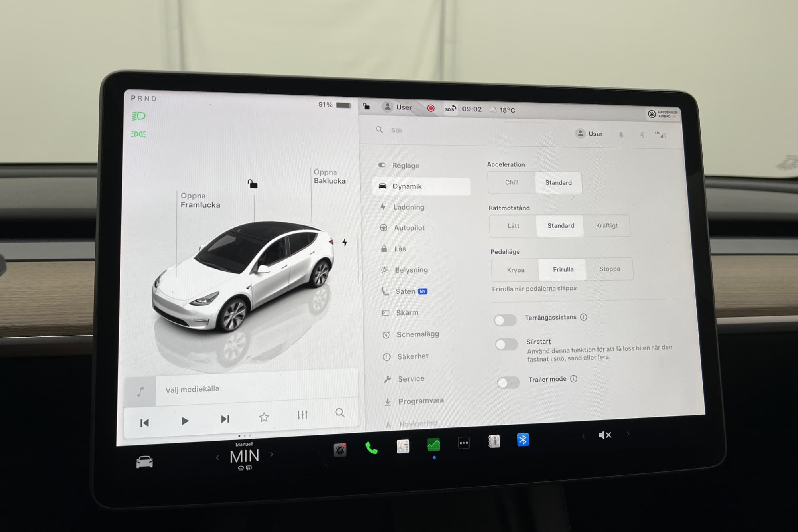Select the Dynamik menu item
The width and height of the screenshot is (798, 532).
coord(421,186)
